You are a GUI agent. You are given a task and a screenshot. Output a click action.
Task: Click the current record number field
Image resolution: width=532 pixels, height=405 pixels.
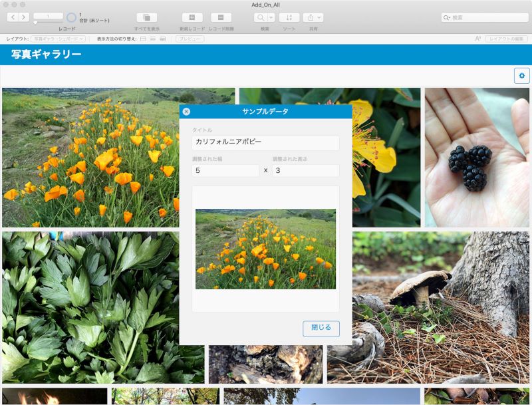[x=48, y=16]
